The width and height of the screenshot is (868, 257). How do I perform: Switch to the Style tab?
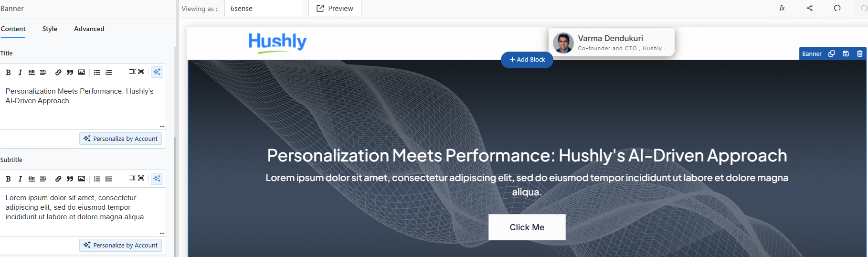[50, 29]
